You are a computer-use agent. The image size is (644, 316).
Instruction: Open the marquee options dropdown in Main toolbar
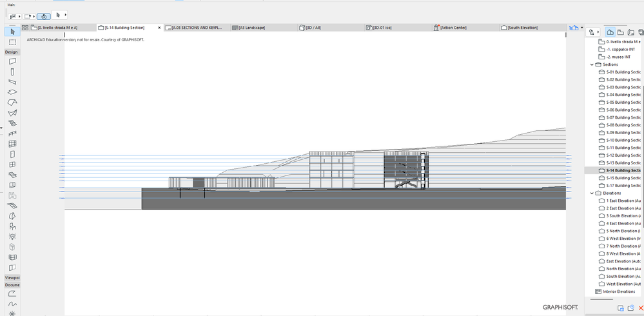34,16
